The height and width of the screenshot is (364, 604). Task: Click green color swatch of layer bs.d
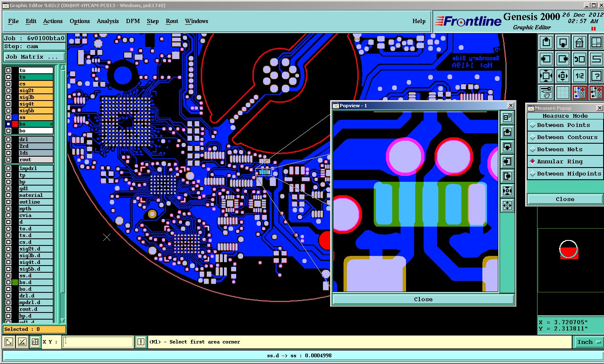(16, 282)
